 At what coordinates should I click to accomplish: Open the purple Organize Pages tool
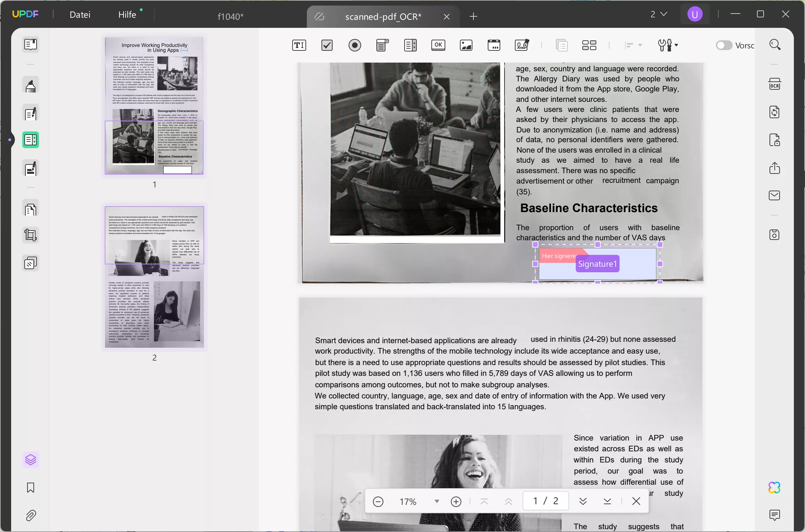pyautogui.click(x=31, y=460)
